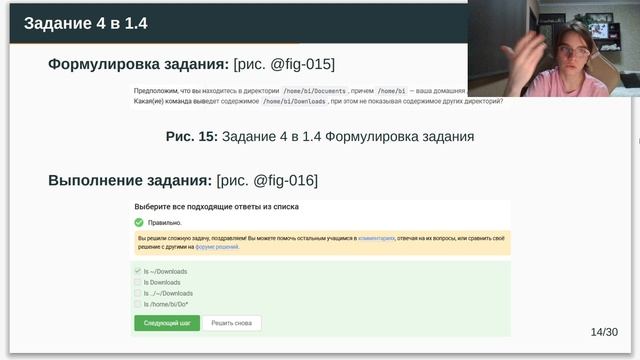Click the 'Правильно.' status text
Viewport: 640px width, 360px height.
pos(164,222)
